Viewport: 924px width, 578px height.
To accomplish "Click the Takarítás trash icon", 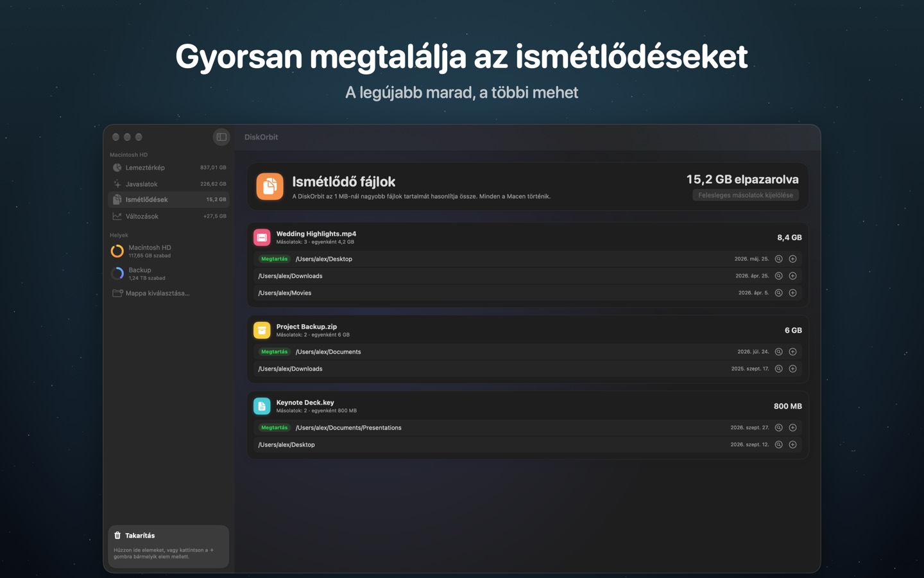I will click(x=117, y=535).
